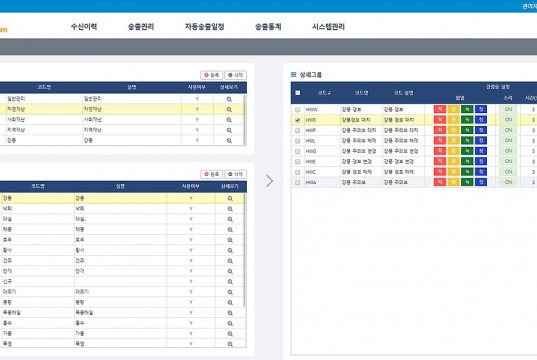Screen dimensions: 537x360
Task: Toggle sound ON switch for HWA row
Action: tap(508, 182)
